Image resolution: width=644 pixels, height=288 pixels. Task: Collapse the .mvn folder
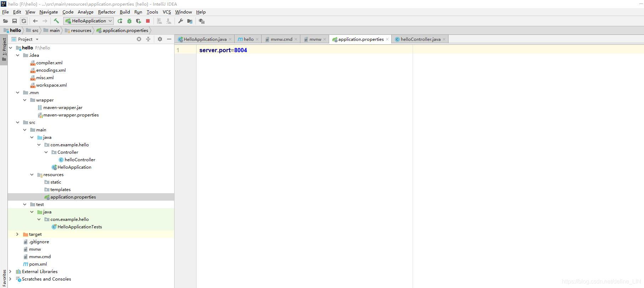17,92
